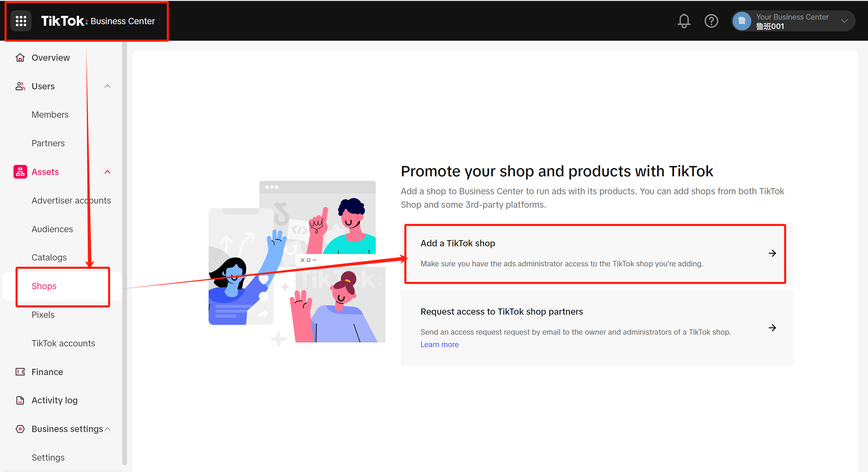
Task: Click the Business settings gear icon
Action: (x=20, y=429)
